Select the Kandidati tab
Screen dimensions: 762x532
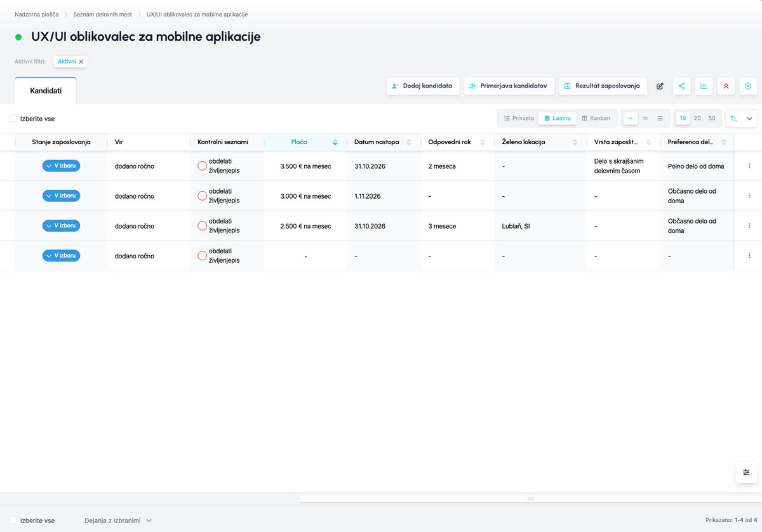tap(46, 91)
